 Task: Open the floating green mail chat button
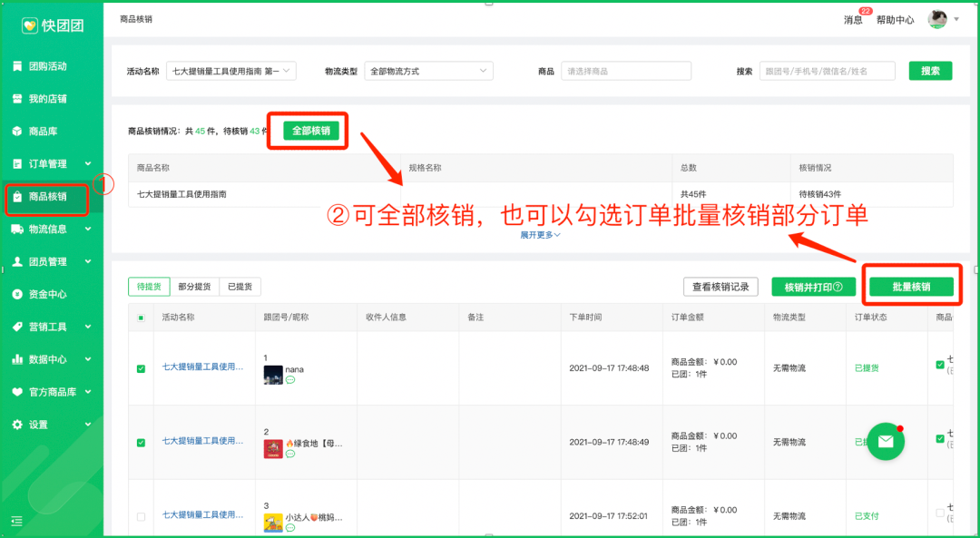point(886,441)
